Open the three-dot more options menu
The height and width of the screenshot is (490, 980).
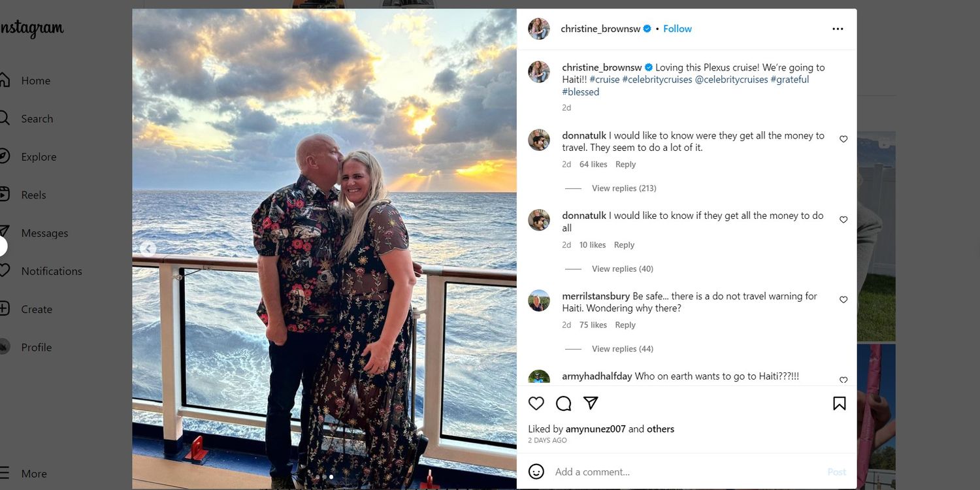tap(838, 29)
